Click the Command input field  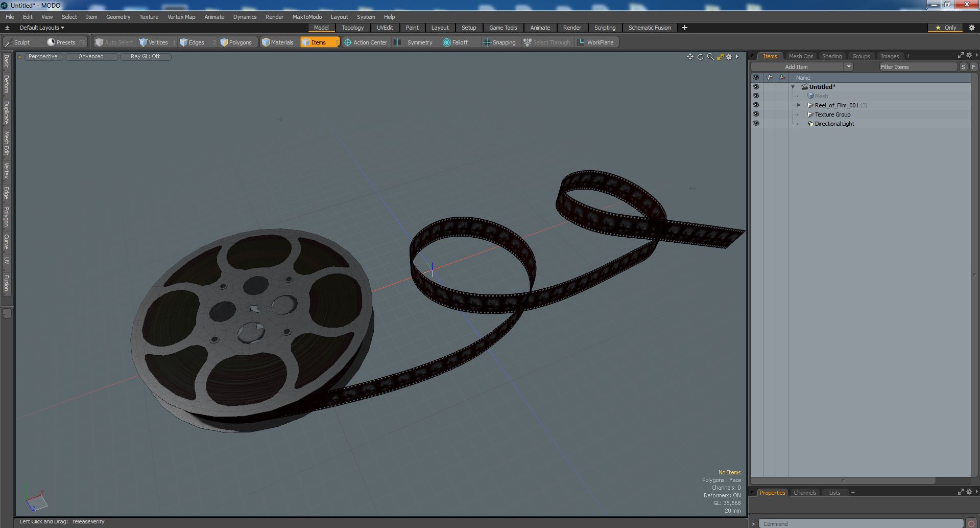[861, 524]
